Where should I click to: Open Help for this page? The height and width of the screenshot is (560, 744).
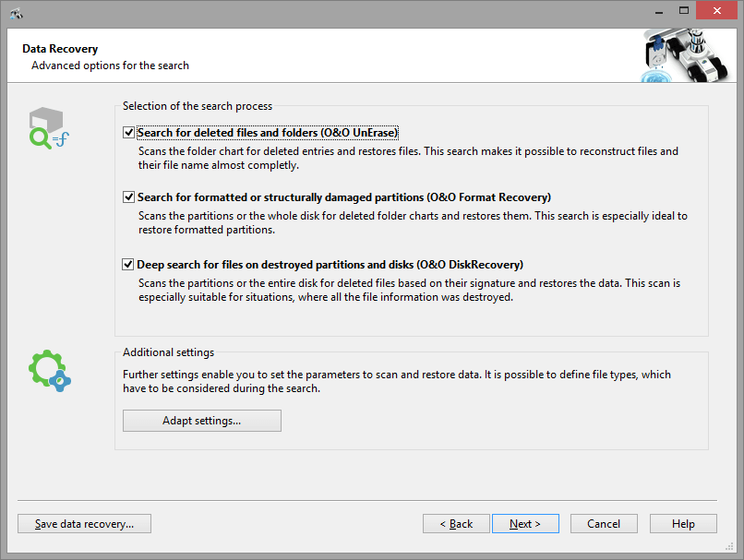(x=683, y=523)
